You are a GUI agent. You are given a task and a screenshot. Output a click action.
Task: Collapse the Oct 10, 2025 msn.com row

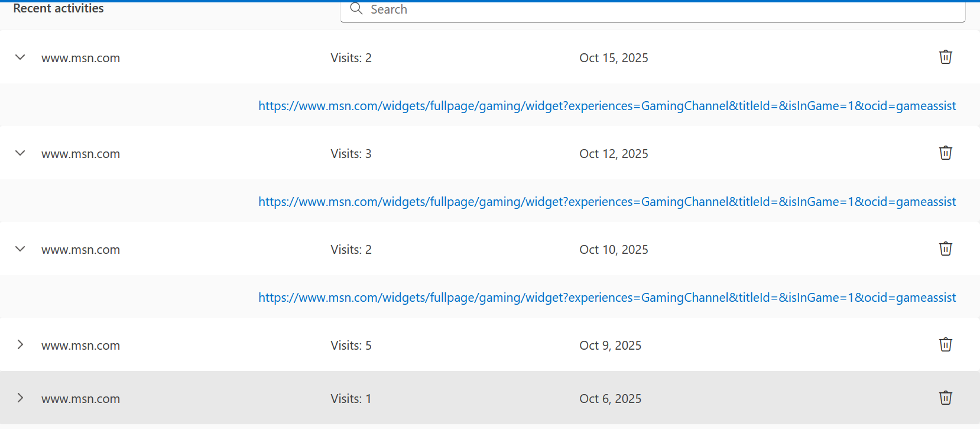[x=20, y=249]
